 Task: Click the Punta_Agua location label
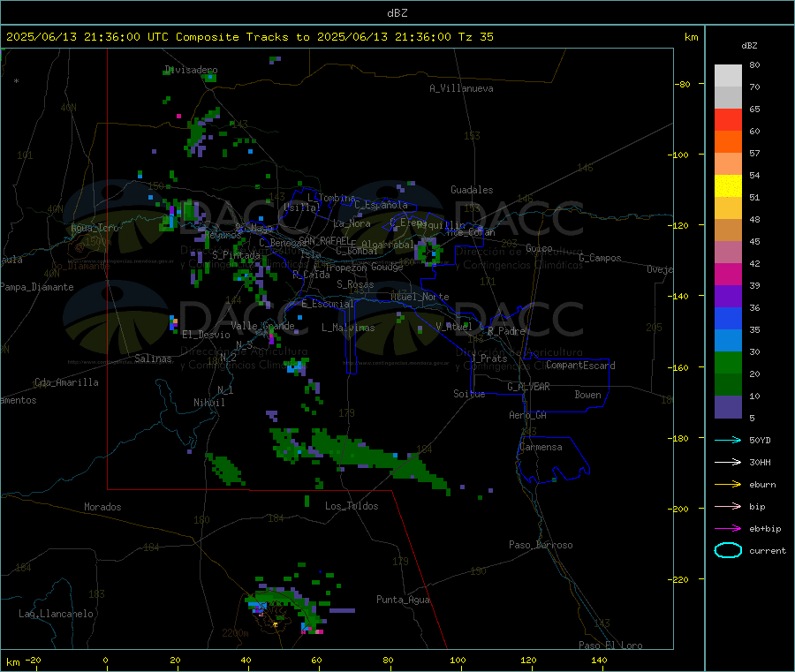point(403,600)
